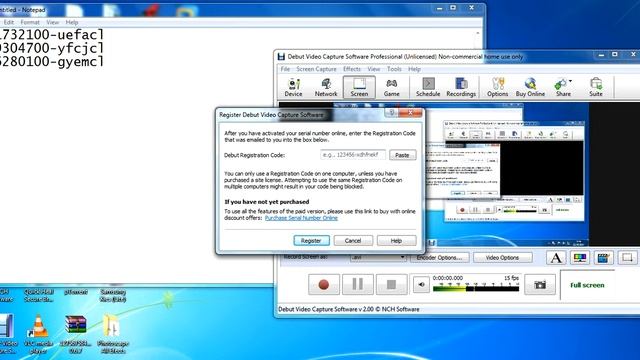This screenshot has width=640, height=360.
Task: Open the Options toolbar icon in Debut
Action: (498, 87)
